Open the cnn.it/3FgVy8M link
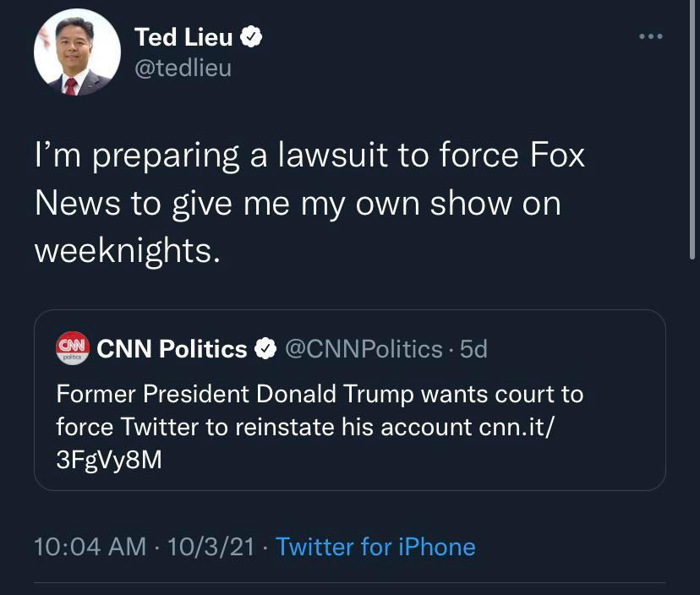 tap(516, 427)
